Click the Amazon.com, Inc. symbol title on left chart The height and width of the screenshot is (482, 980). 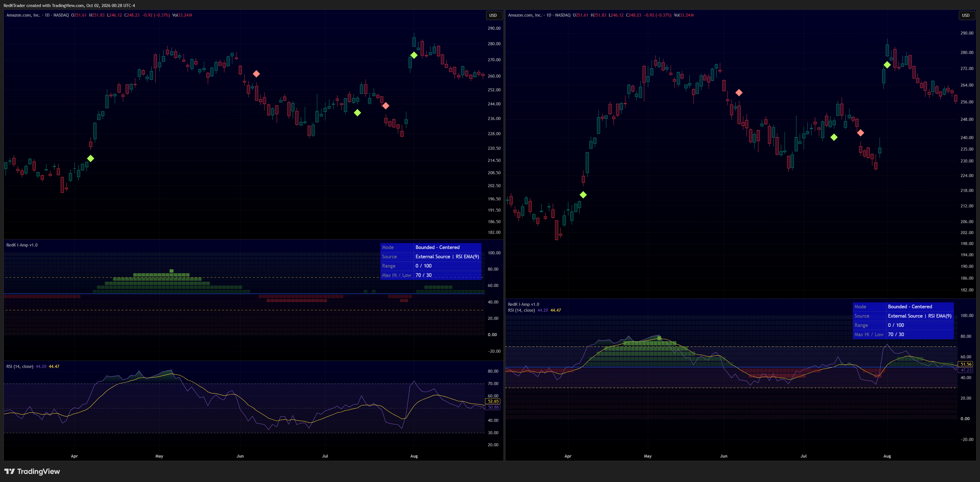point(23,15)
